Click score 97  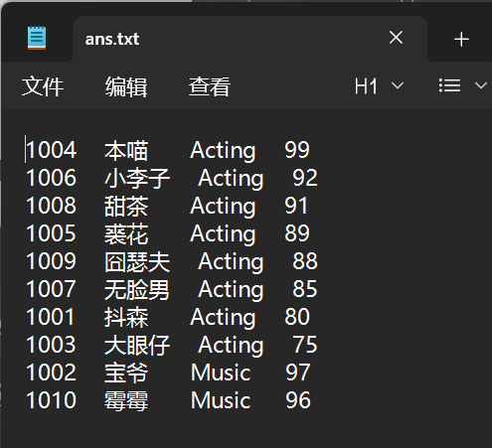(x=298, y=373)
